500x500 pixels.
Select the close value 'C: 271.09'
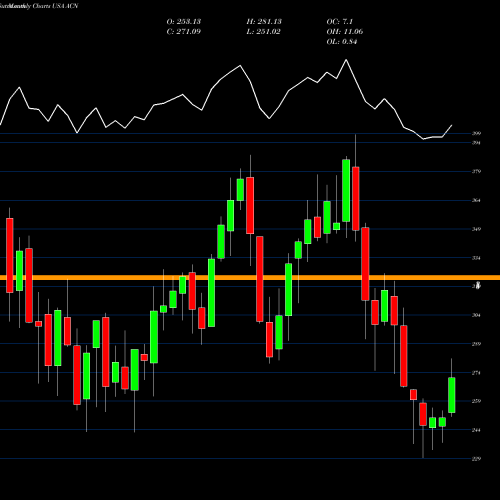pyautogui.click(x=184, y=32)
